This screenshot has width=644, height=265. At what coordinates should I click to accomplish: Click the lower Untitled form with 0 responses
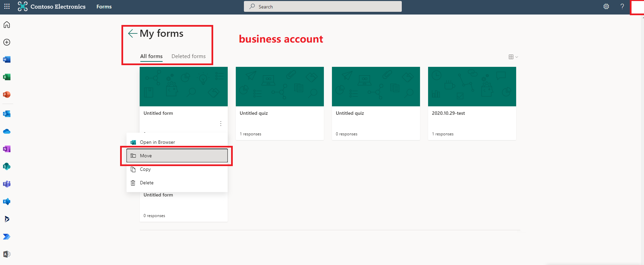[x=184, y=207]
